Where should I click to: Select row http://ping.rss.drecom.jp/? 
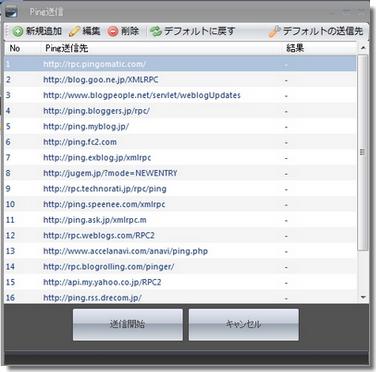(x=180, y=297)
